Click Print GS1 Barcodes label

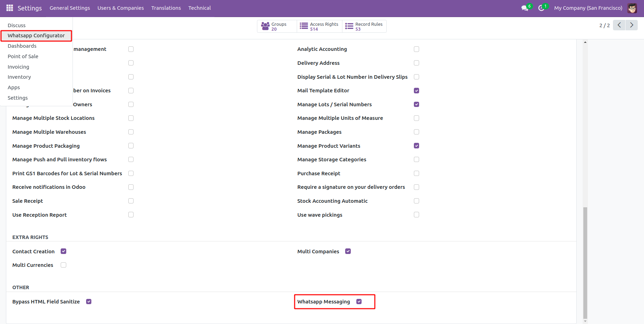click(x=67, y=173)
